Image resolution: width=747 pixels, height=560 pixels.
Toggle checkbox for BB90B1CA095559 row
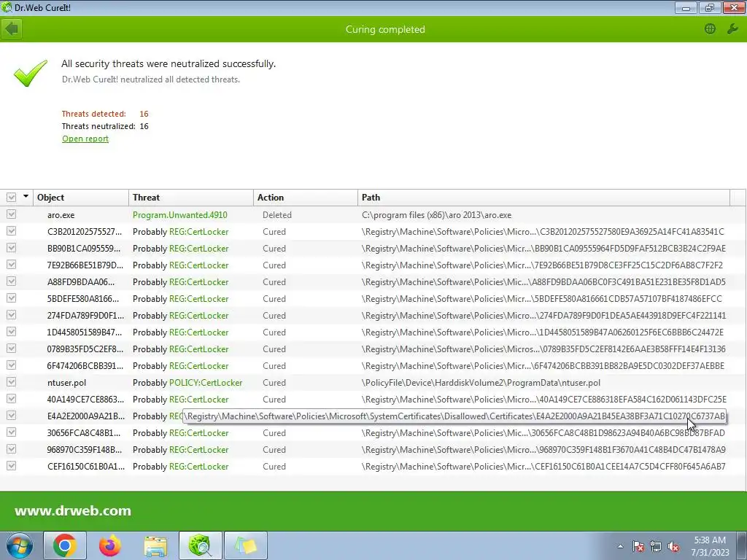click(12, 248)
